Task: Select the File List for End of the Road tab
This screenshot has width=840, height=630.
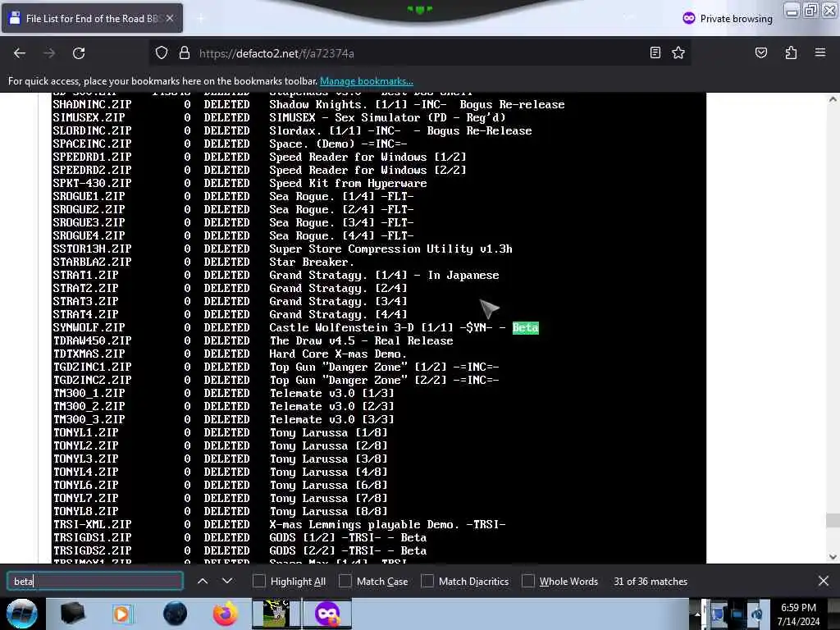Action: (92, 18)
